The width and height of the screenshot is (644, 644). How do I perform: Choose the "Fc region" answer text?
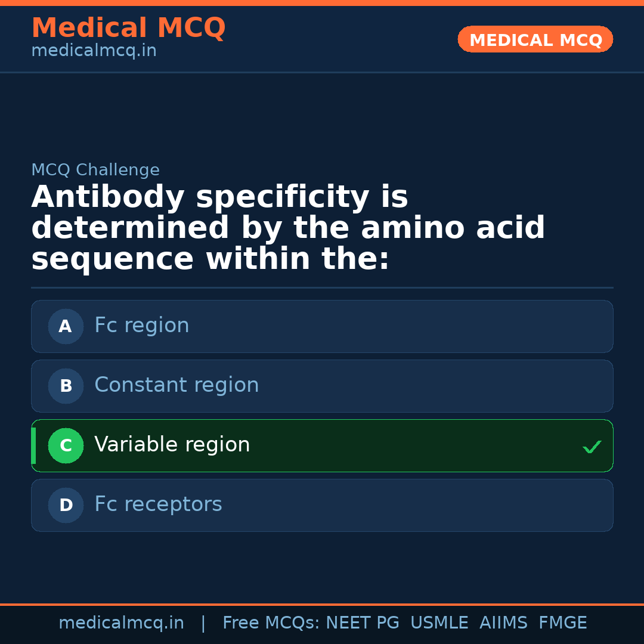141,326
